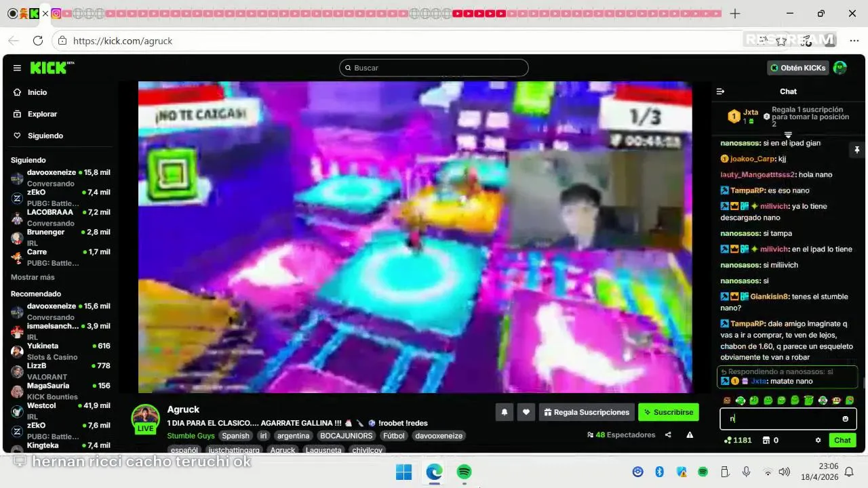
Task: Open Explorar in the sidebar
Action: pyautogui.click(x=42, y=114)
